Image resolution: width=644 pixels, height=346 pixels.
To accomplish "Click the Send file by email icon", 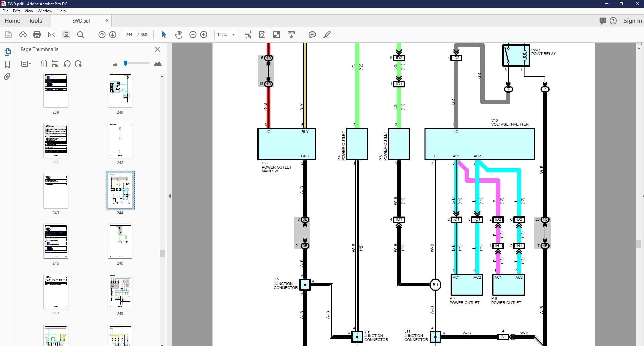I will point(51,35).
